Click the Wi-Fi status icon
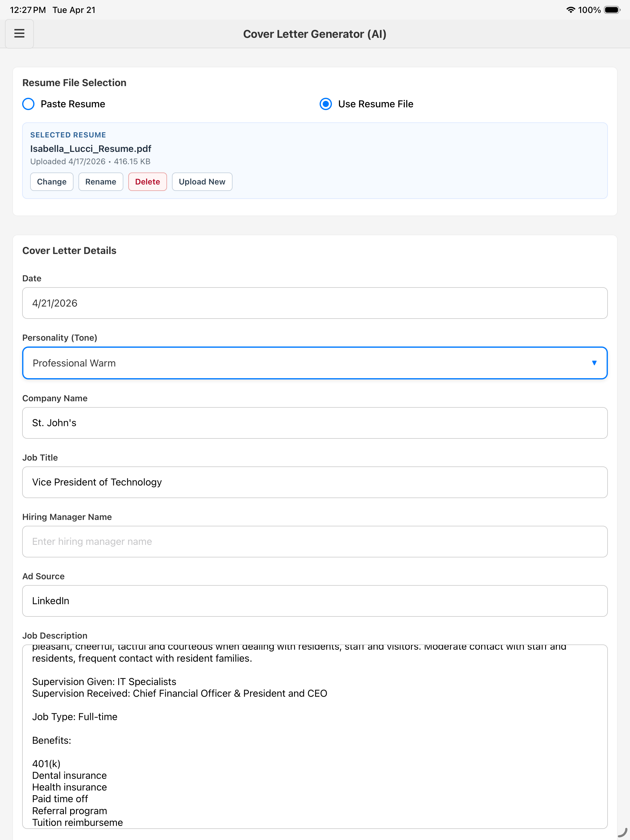630x840 pixels. click(570, 10)
